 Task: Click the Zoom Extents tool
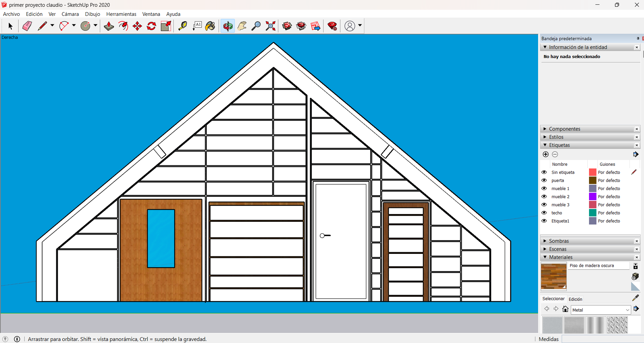[x=270, y=26]
